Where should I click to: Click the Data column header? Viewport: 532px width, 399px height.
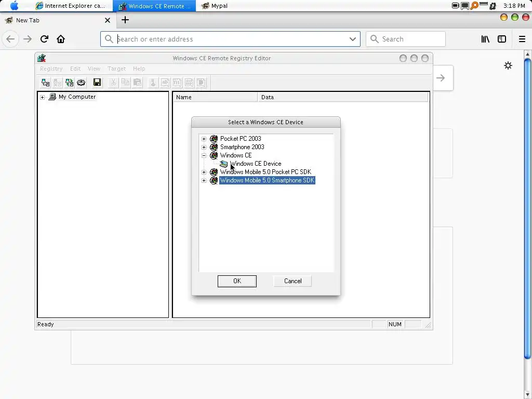pos(343,97)
